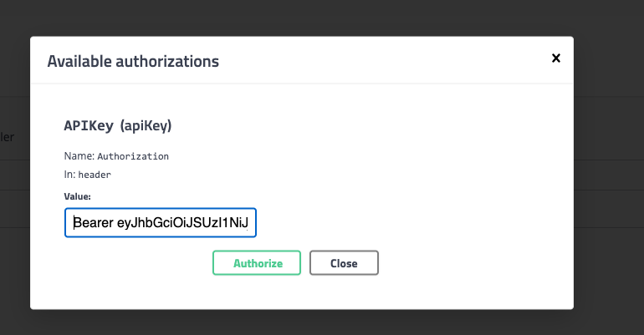Select the "header" location code text
Screen dimensions: 644x335
95,175
